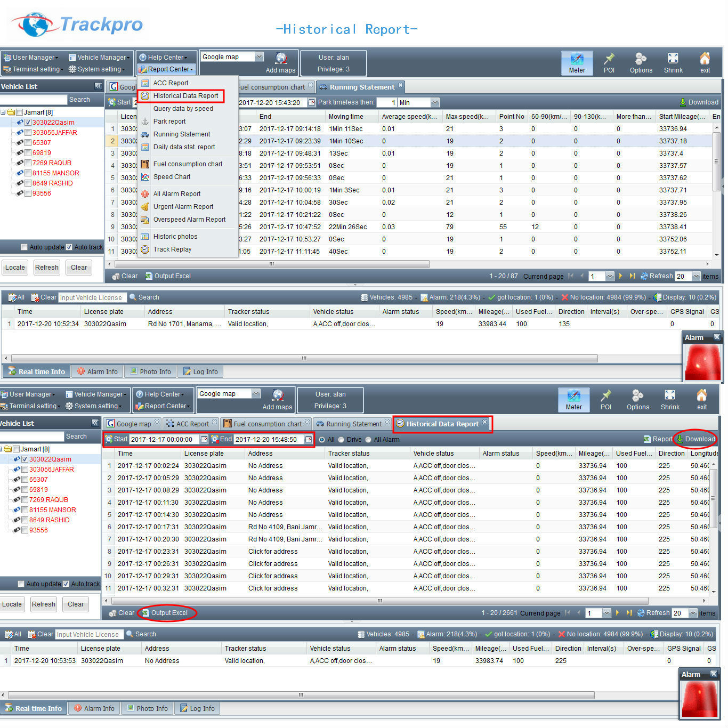Choose Urgent Alarm Report menu entry

click(183, 207)
